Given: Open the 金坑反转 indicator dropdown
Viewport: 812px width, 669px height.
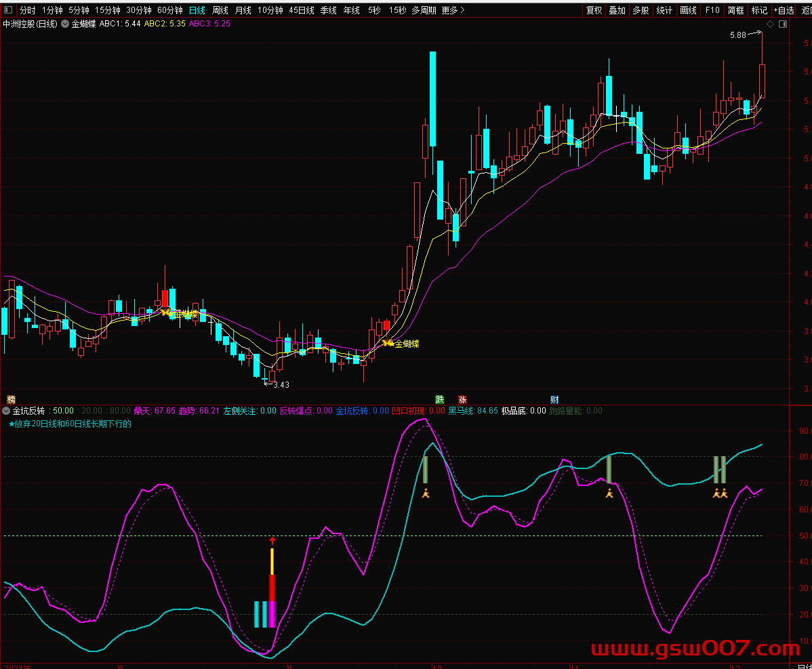Looking at the screenshot, I should coord(6,411).
